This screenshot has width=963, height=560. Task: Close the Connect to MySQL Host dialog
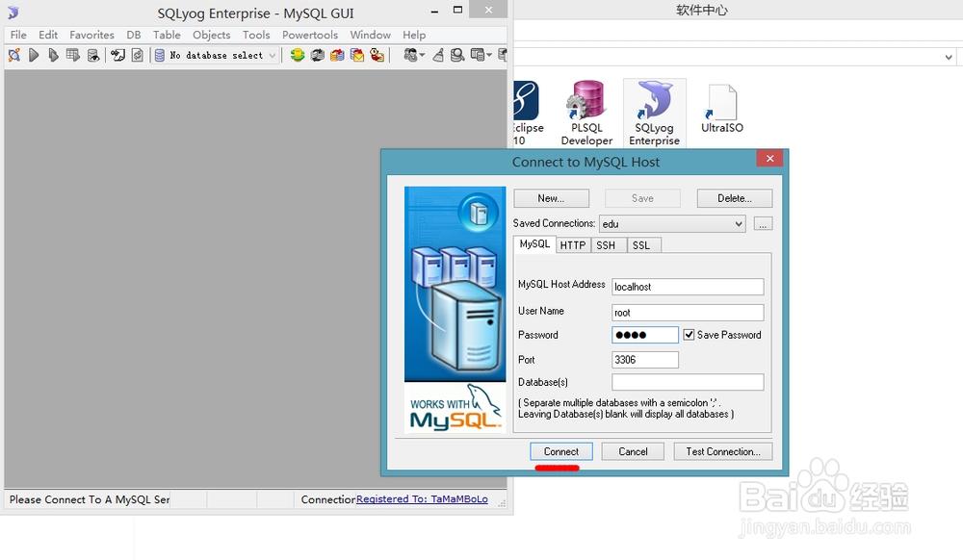pyautogui.click(x=769, y=158)
